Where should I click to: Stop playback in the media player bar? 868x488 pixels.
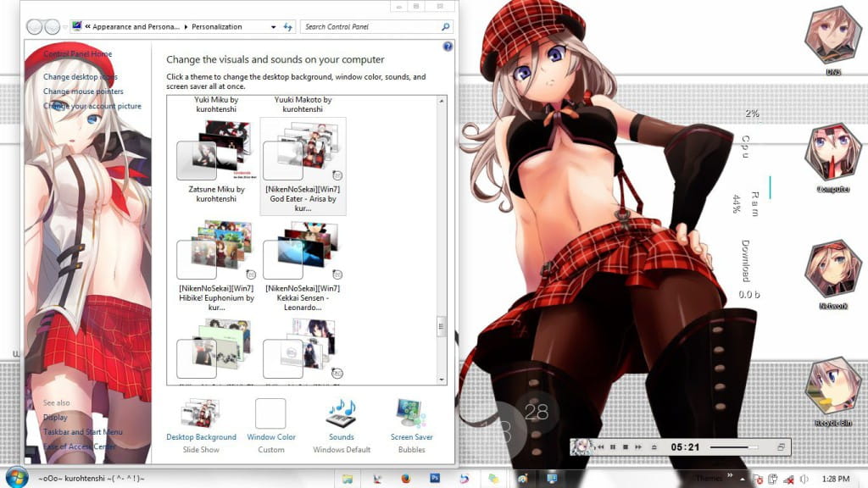coord(625,446)
